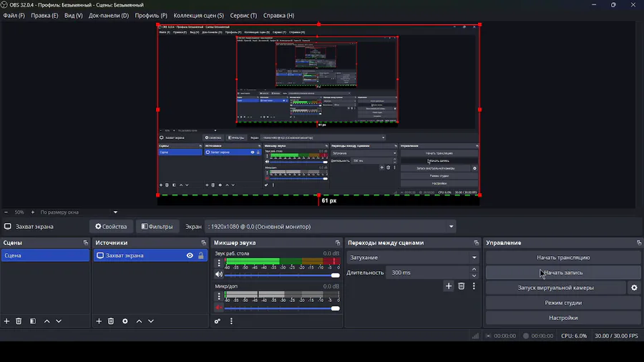644x362 pixels.
Task: Open scene filters icon in Scenes panel
Action: pyautogui.click(x=33, y=321)
